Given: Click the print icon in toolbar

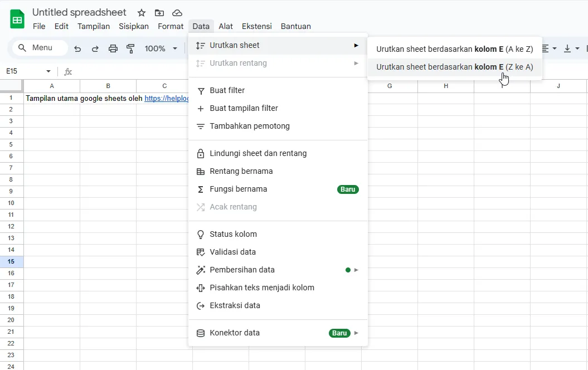Looking at the screenshot, I should tap(113, 48).
